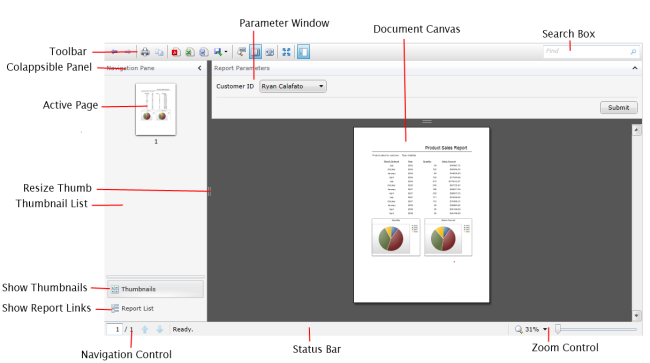Click the "Report Parameters" header text

[242, 68]
